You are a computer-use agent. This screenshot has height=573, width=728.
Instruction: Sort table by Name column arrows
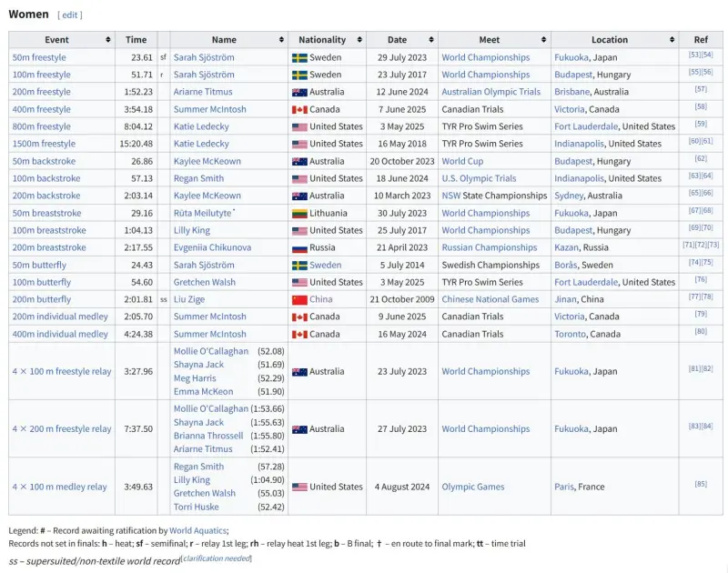[x=281, y=40]
